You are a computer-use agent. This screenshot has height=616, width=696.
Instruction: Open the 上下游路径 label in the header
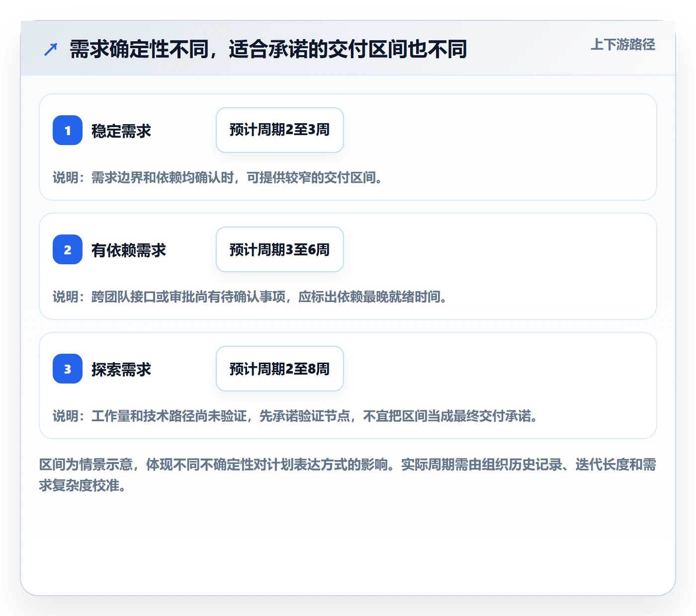[x=623, y=45]
